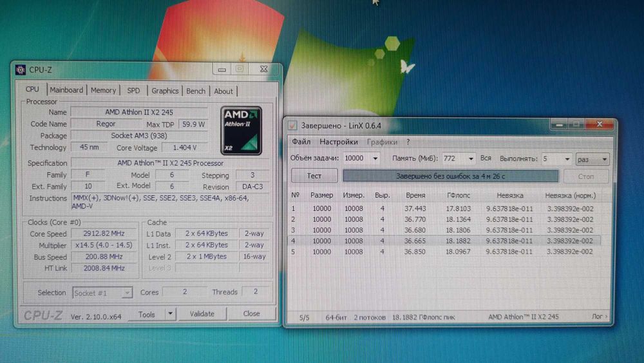Viewport: 644px width, 363px height.
Task: Click the 5/5 counter in LinX status bar
Action: [304, 317]
